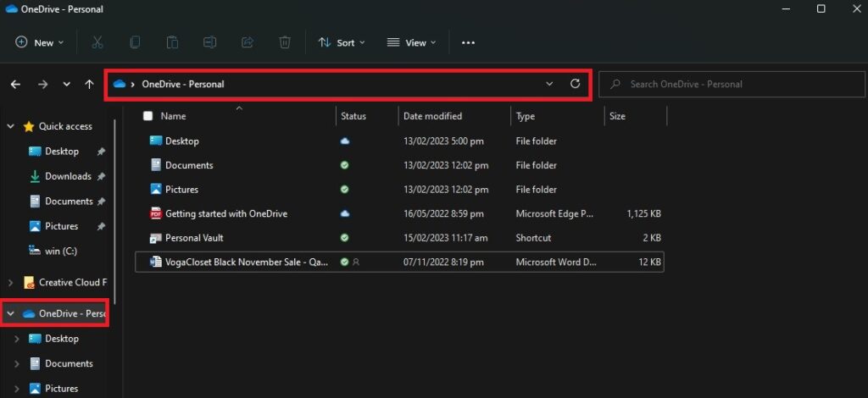Image resolution: width=868 pixels, height=398 pixels.
Task: Click the Desktop folder icon in file list
Action: [156, 141]
